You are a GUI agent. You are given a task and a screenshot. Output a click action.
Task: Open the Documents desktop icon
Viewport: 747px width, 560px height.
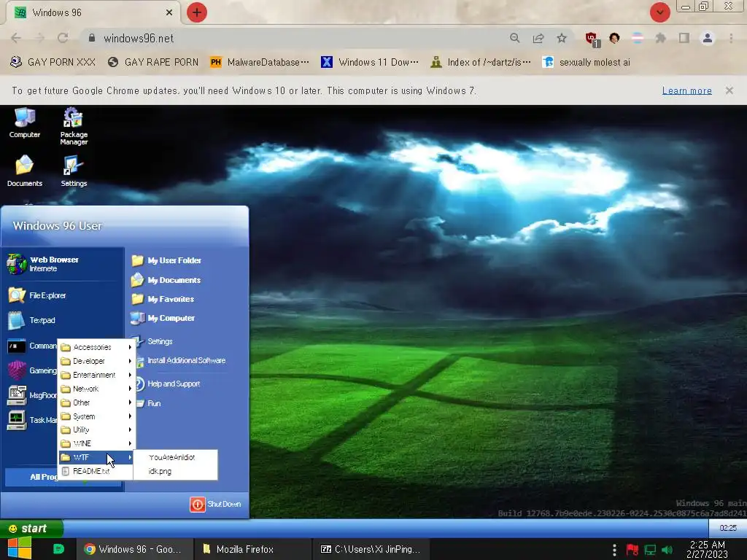(x=24, y=171)
